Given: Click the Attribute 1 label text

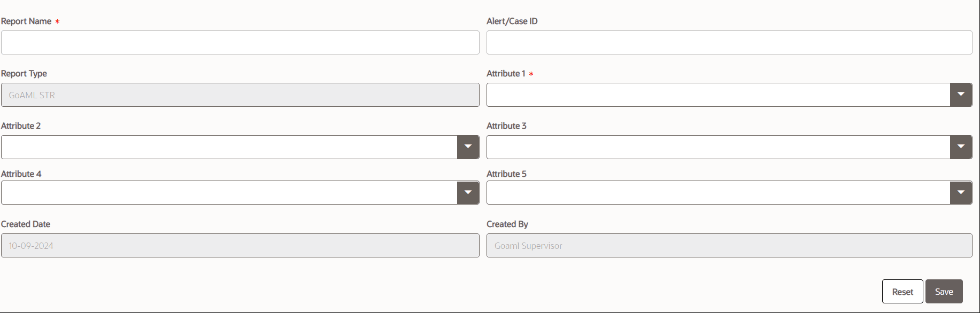Looking at the screenshot, I should click(506, 74).
